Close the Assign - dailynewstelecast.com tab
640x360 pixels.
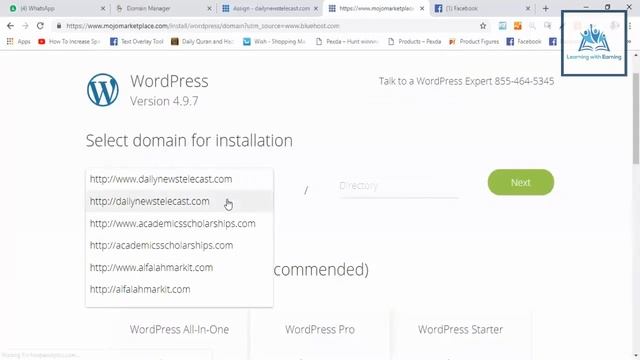click(316, 8)
